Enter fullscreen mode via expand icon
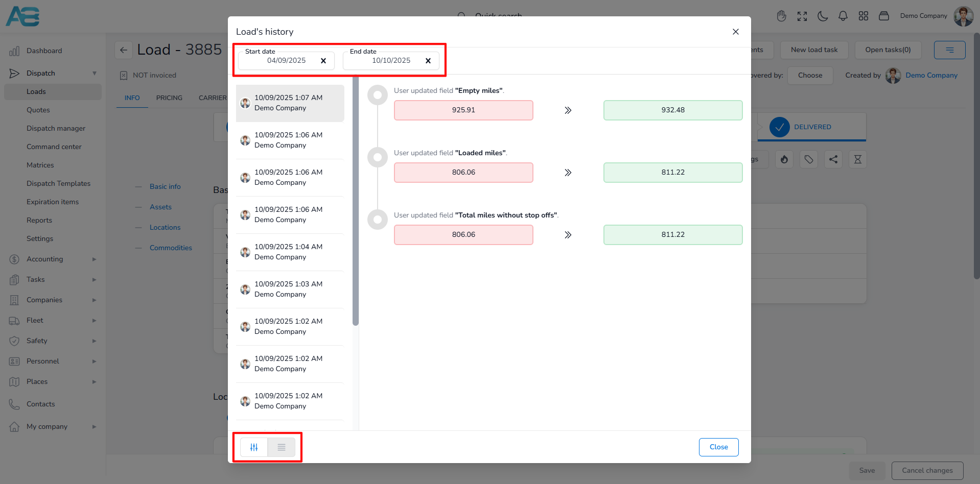980x484 pixels. (x=802, y=16)
